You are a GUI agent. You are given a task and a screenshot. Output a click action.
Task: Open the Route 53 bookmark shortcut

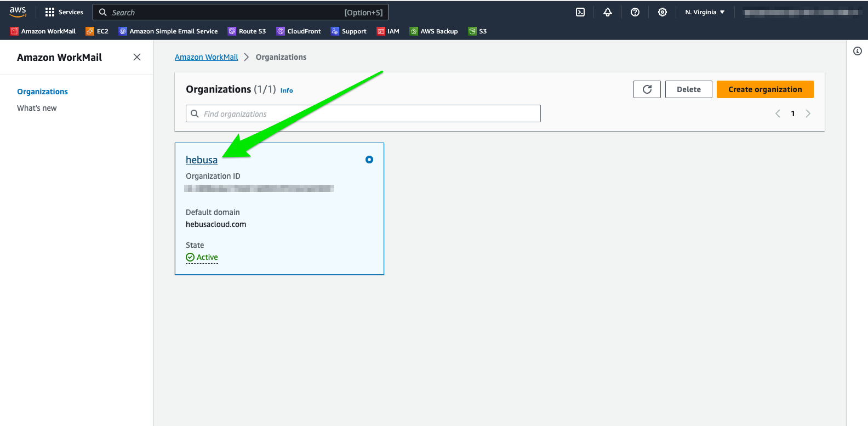[247, 31]
